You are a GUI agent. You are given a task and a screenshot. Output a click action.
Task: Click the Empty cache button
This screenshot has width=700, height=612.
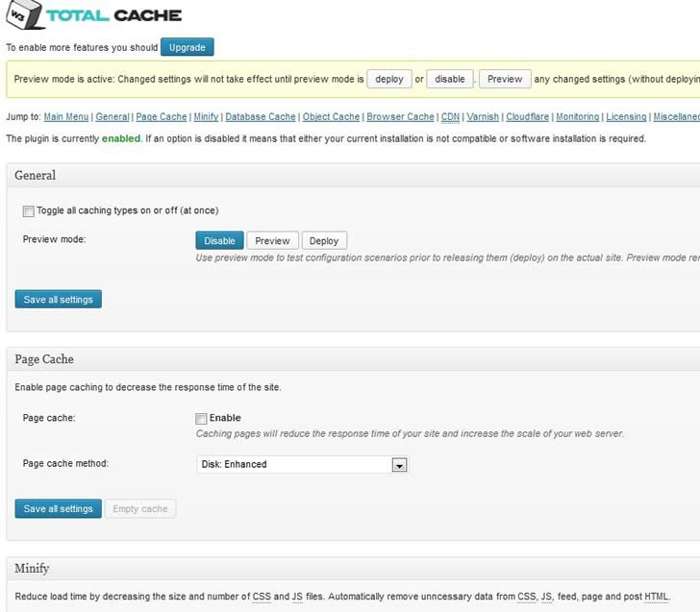point(140,508)
